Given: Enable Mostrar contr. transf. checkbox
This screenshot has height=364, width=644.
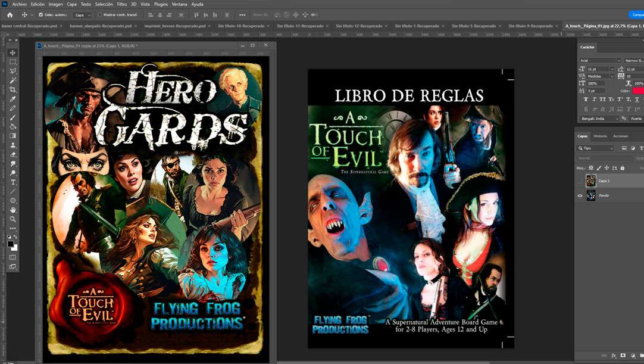Looking at the screenshot, I should pos(99,15).
